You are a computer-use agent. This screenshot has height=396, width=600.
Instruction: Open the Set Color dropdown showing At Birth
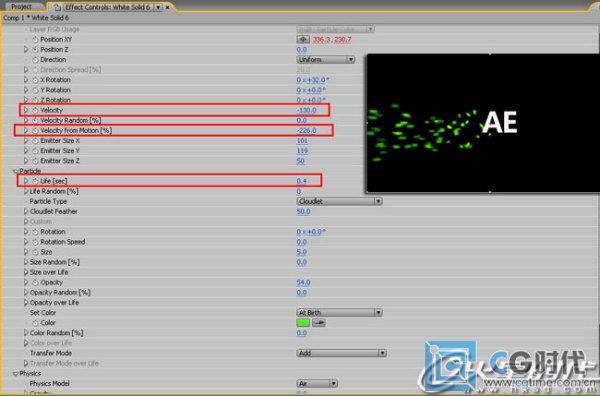339,313
